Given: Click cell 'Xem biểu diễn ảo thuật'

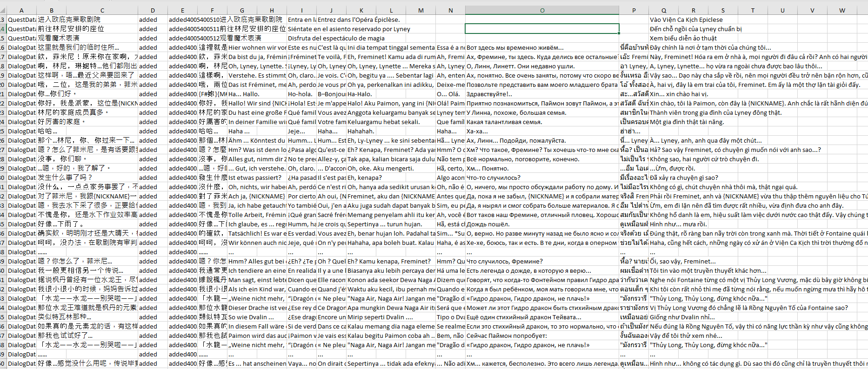Looking at the screenshot, I should coord(683,38).
